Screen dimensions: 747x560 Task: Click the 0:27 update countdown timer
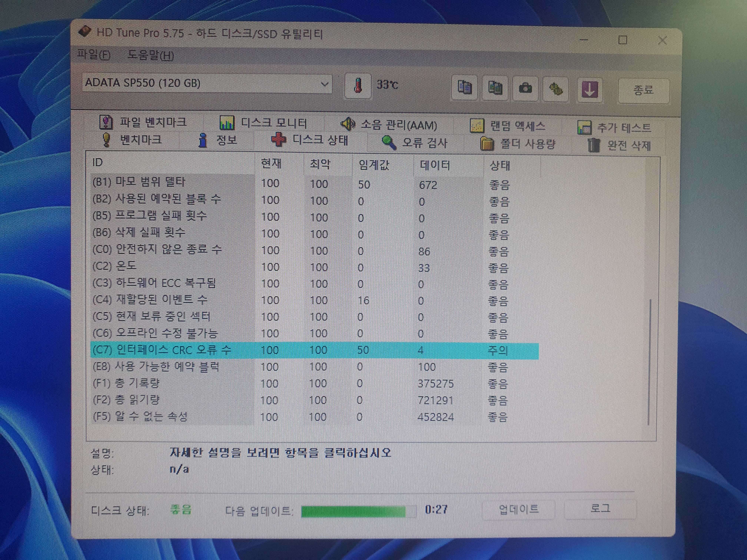coord(436,509)
